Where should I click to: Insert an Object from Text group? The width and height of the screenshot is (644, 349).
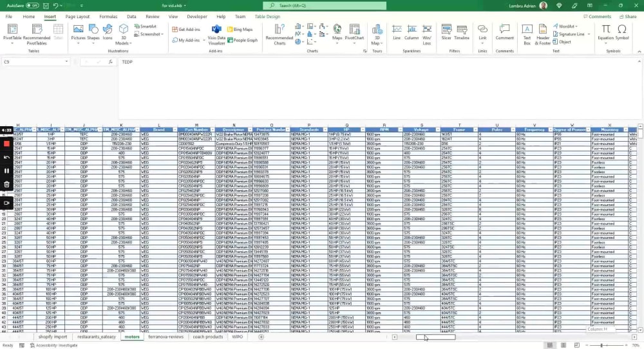[x=562, y=42]
